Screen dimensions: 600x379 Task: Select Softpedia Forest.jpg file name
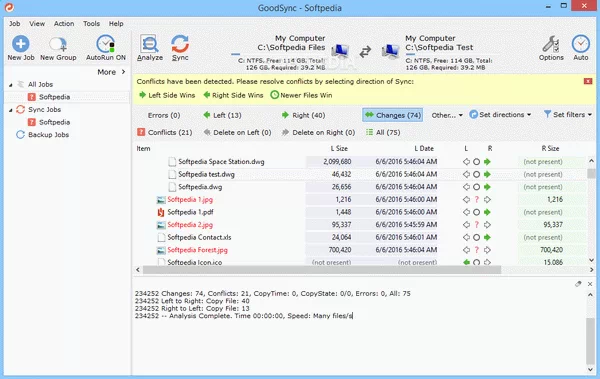click(x=197, y=250)
